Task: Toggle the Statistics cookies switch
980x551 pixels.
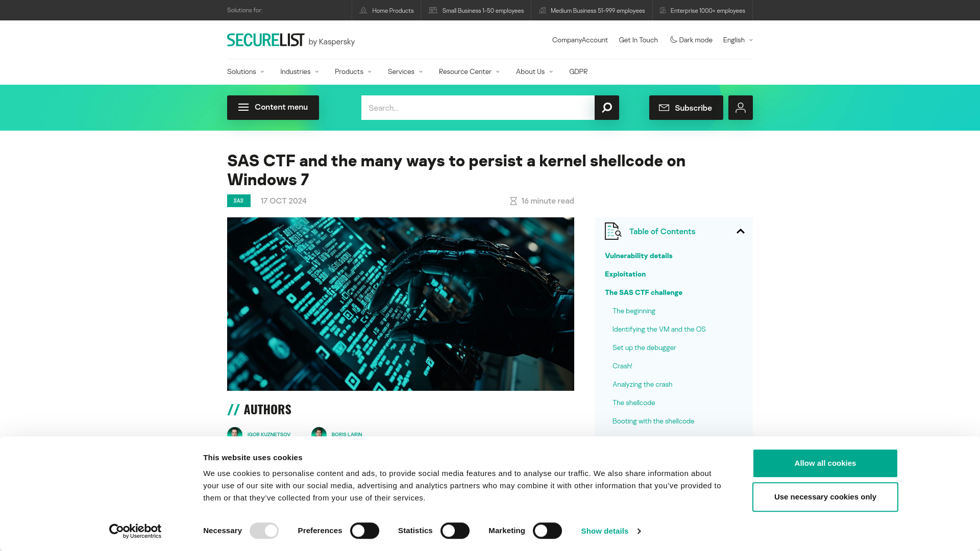Action: 455,531
